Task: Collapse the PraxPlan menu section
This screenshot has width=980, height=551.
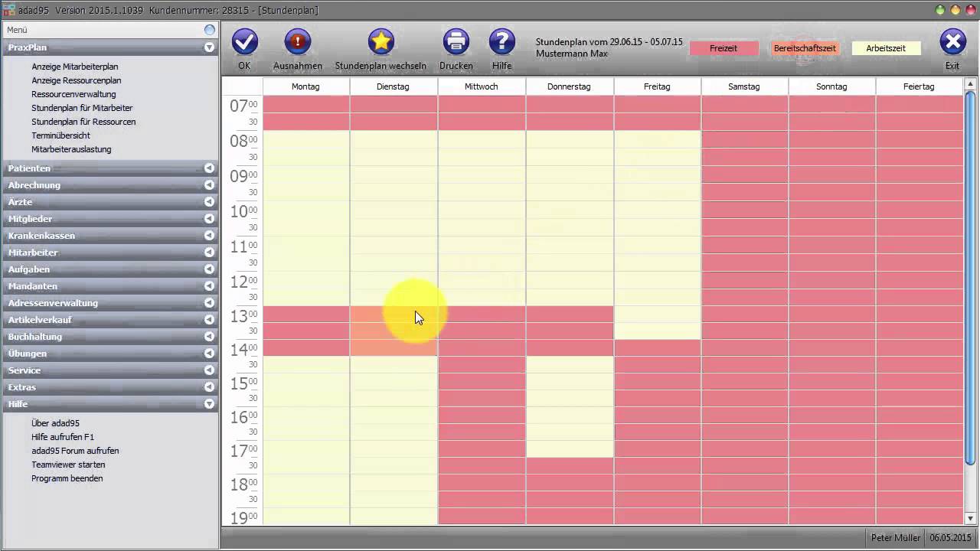Action: pyautogui.click(x=209, y=47)
